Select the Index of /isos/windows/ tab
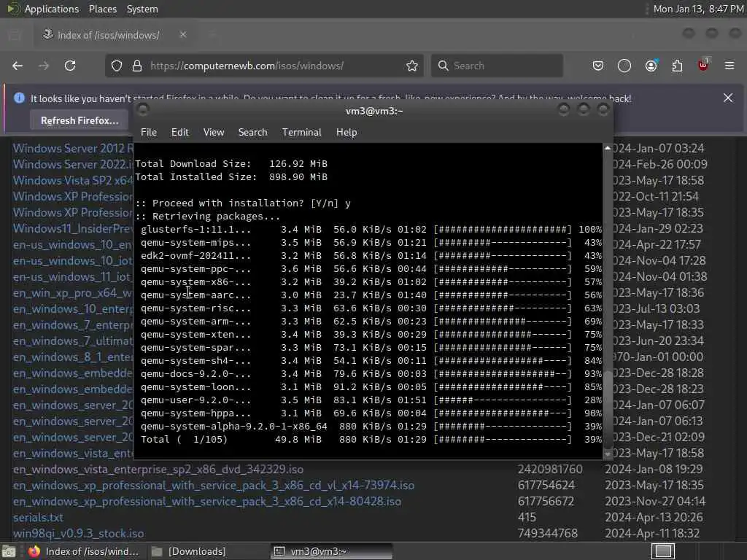 point(113,35)
